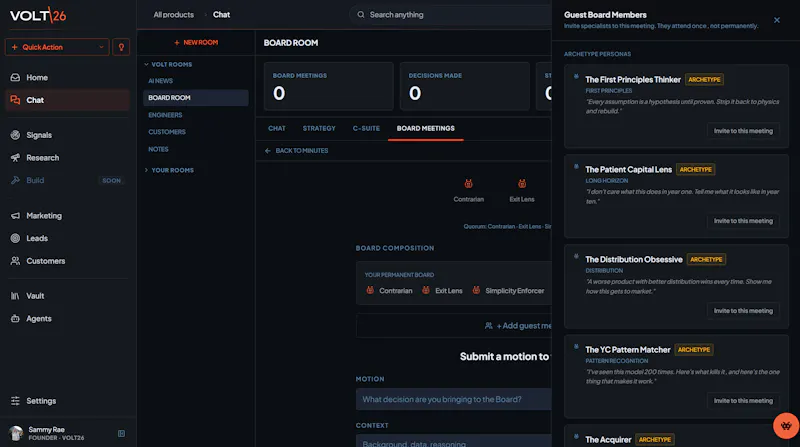Click the Exit Lens board member avatar
This screenshot has width=800, height=447.
tap(522, 184)
